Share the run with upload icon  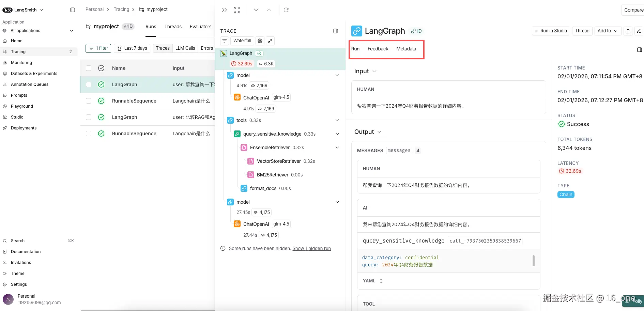click(628, 31)
